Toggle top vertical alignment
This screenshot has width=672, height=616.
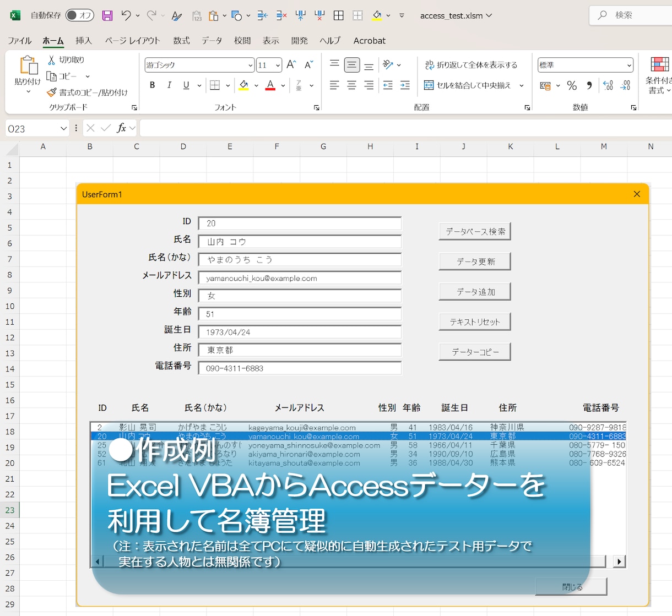point(334,65)
